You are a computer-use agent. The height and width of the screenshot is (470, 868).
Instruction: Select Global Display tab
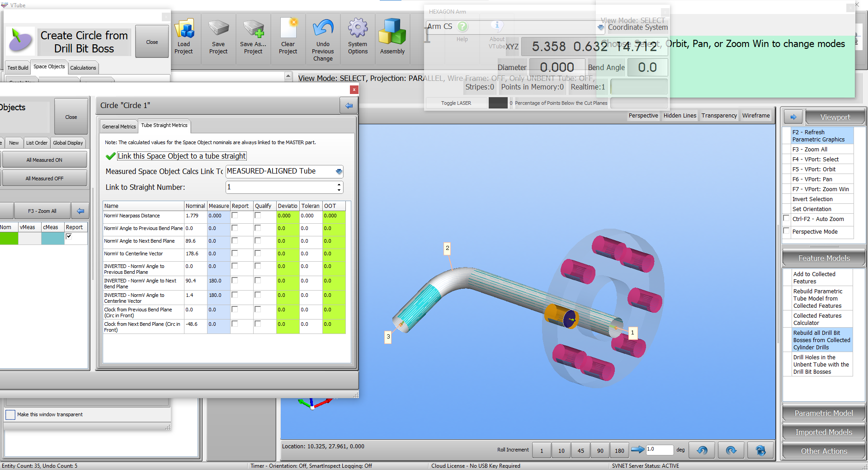(x=68, y=143)
